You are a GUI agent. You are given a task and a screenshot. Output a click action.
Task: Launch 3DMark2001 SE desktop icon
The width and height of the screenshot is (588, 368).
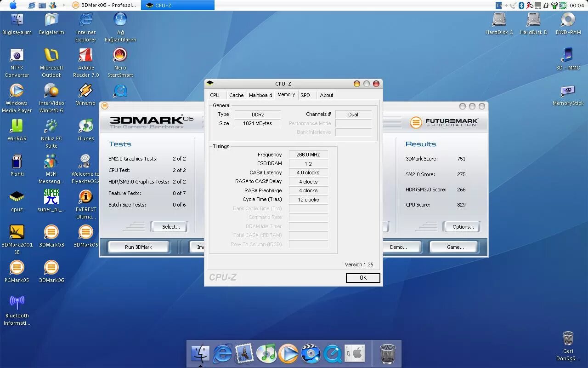coord(17,232)
